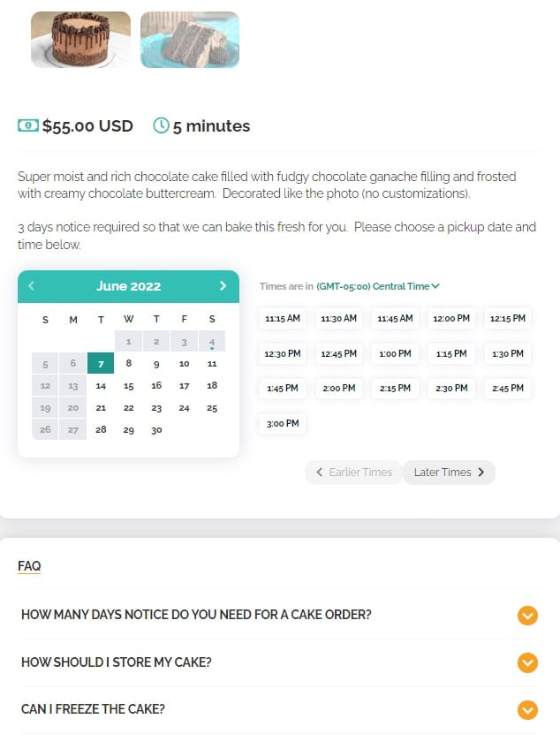Choose the 12:00 PM time slot
Image resolution: width=560 pixels, height=749 pixels.
(x=451, y=319)
